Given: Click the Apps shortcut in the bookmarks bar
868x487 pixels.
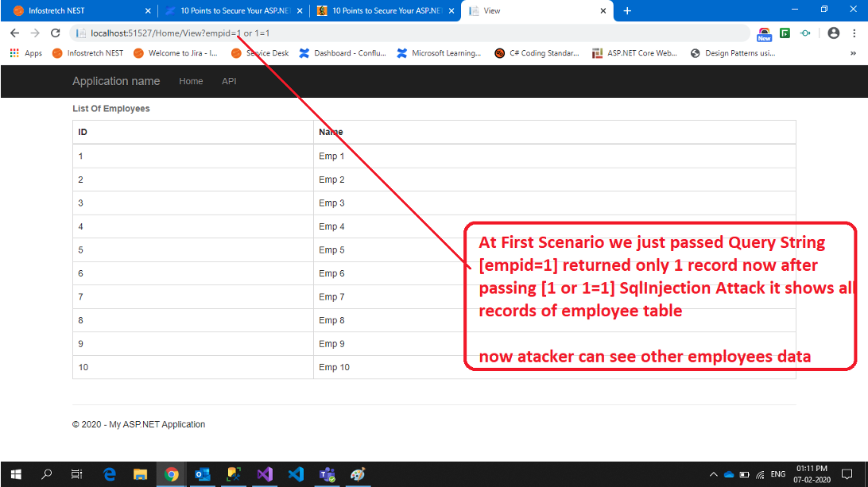Looking at the screenshot, I should [x=26, y=53].
